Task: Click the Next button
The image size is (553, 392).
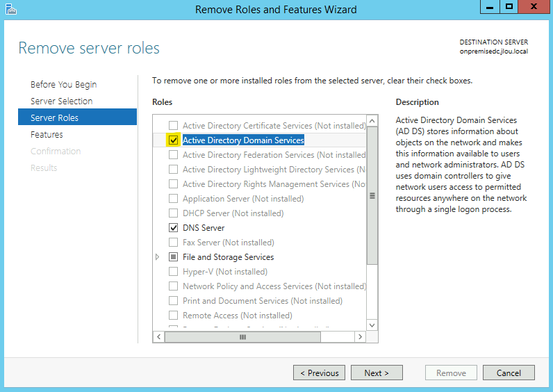Action: tap(377, 373)
